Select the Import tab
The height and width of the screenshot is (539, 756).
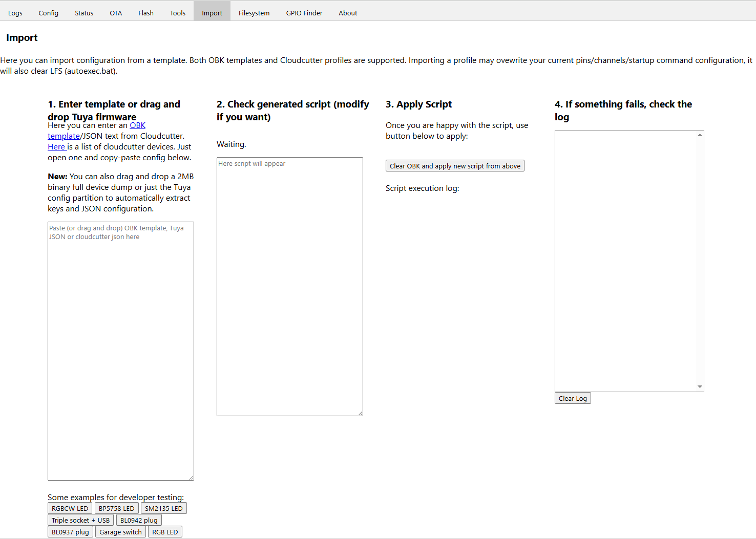[212, 13]
